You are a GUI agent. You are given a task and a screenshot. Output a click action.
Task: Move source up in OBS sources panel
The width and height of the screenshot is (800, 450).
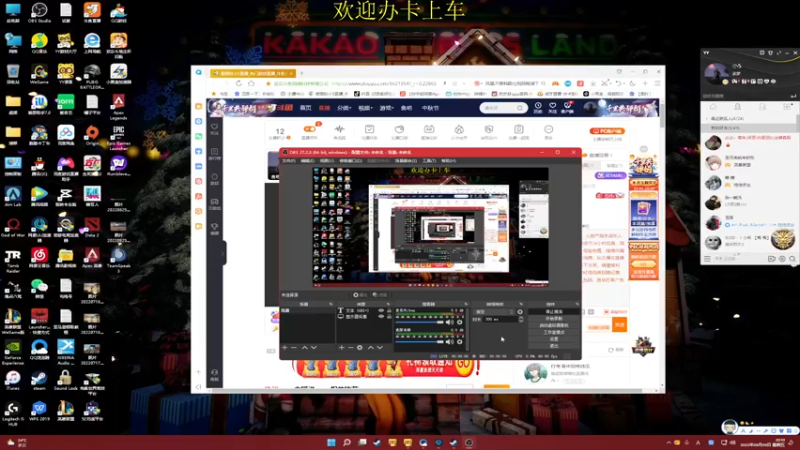371,347
